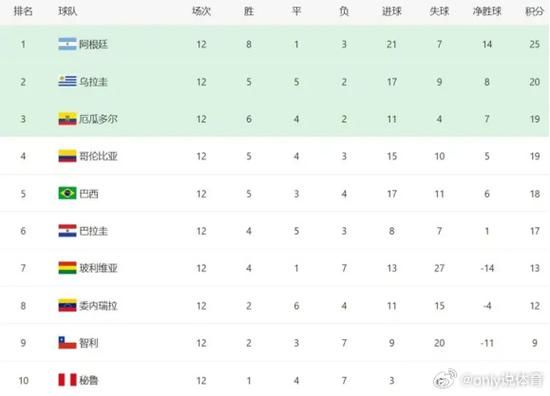Click the Colombia flag icon

67,156
